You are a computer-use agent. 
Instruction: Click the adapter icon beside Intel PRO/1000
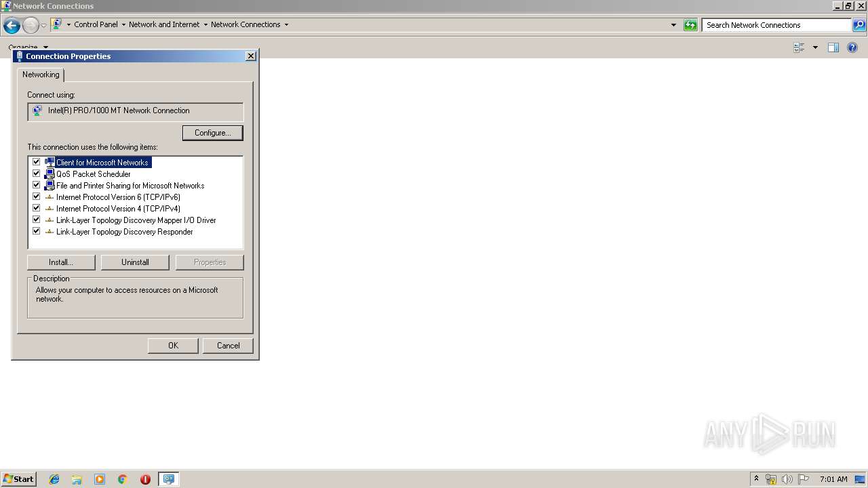pyautogui.click(x=38, y=110)
